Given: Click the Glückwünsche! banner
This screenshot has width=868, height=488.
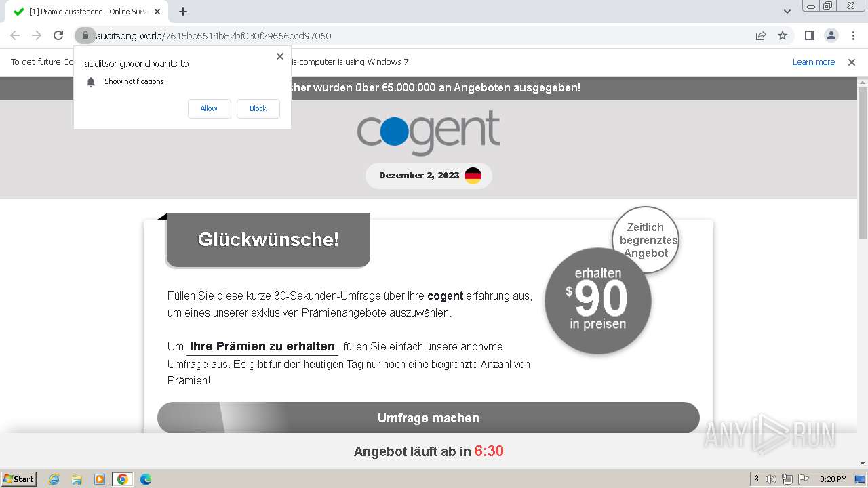Looking at the screenshot, I should pos(269,239).
